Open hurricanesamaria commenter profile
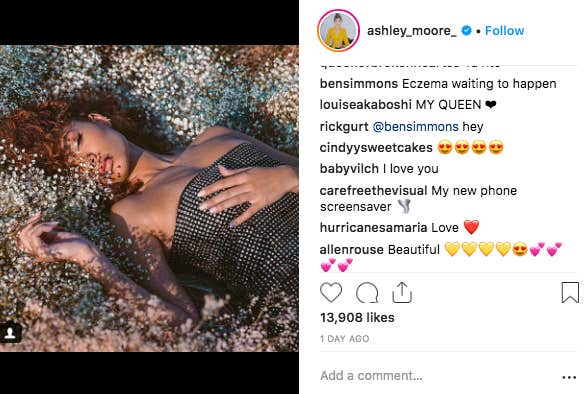 pos(374,228)
